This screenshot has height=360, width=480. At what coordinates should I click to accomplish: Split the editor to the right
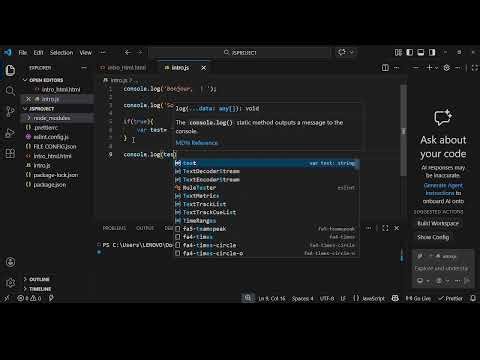[x=385, y=68]
